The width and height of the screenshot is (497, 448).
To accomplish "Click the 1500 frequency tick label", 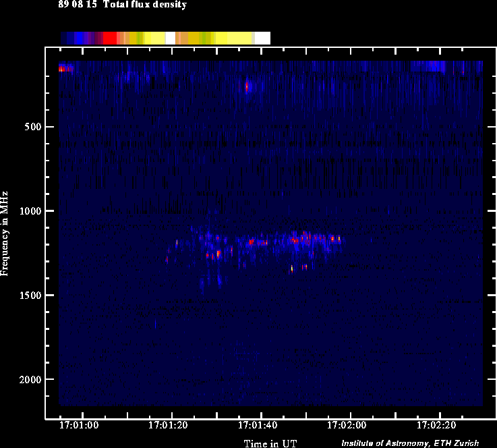I will tap(30, 295).
